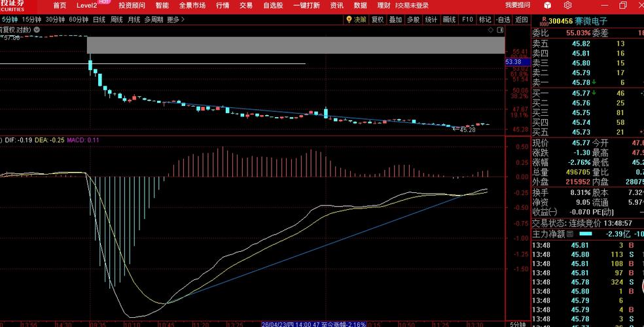Switch to 日线 period tab
Image resolution: width=644 pixels, height=327 pixels.
(99, 19)
